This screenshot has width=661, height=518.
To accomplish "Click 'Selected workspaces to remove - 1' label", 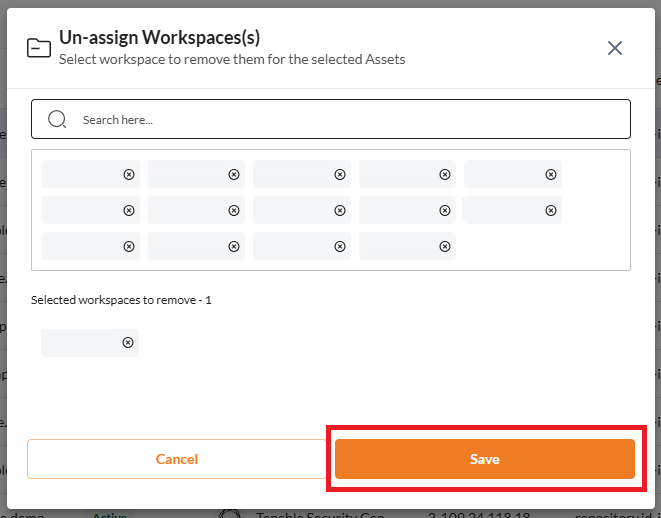I will pos(121,300).
